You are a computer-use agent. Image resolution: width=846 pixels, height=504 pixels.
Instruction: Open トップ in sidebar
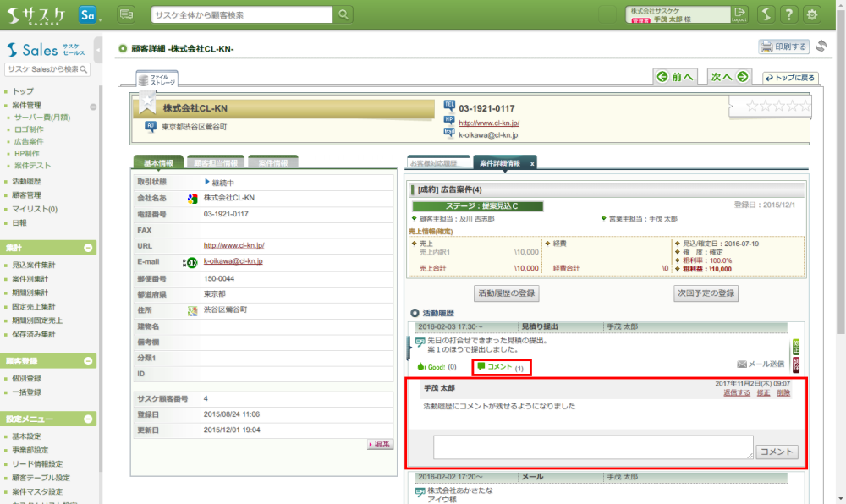pyautogui.click(x=23, y=91)
